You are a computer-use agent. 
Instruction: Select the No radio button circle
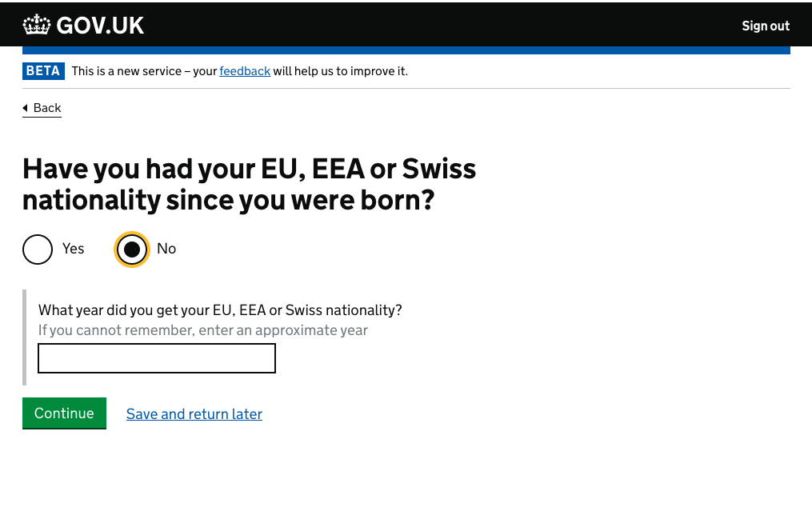(x=132, y=250)
